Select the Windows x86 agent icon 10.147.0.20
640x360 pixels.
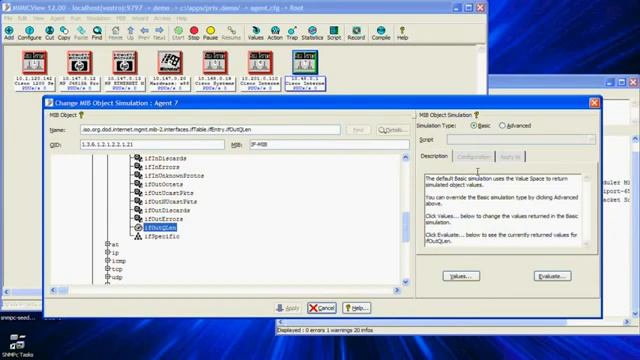(x=170, y=62)
